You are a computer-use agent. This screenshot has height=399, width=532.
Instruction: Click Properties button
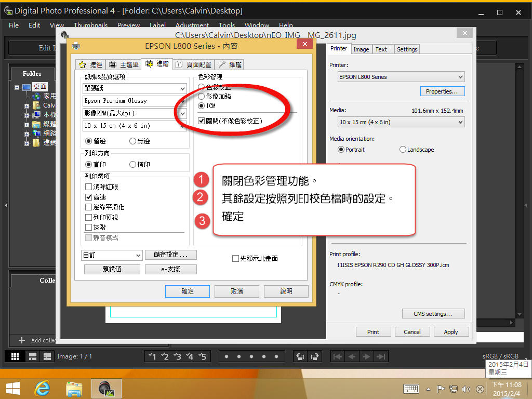(x=442, y=91)
